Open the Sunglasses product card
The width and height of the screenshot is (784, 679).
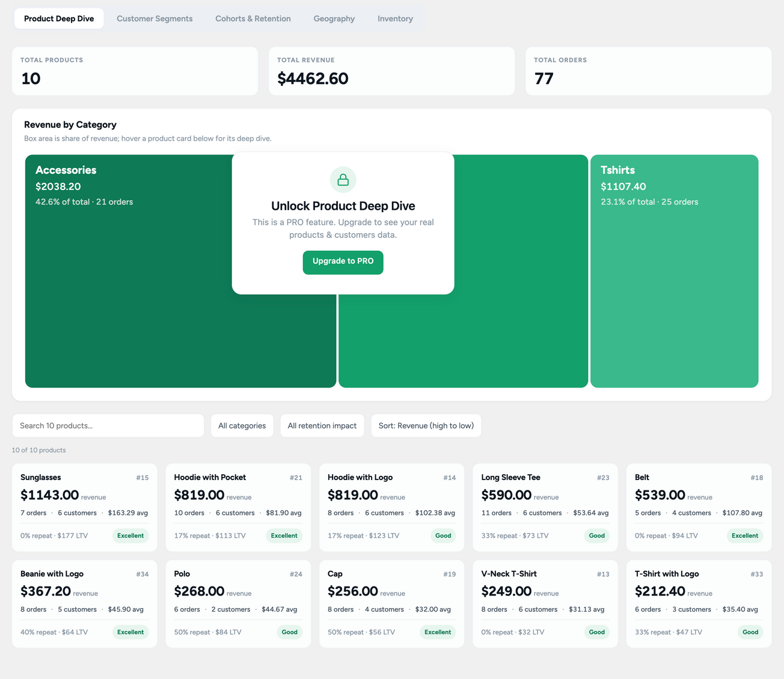coord(85,507)
